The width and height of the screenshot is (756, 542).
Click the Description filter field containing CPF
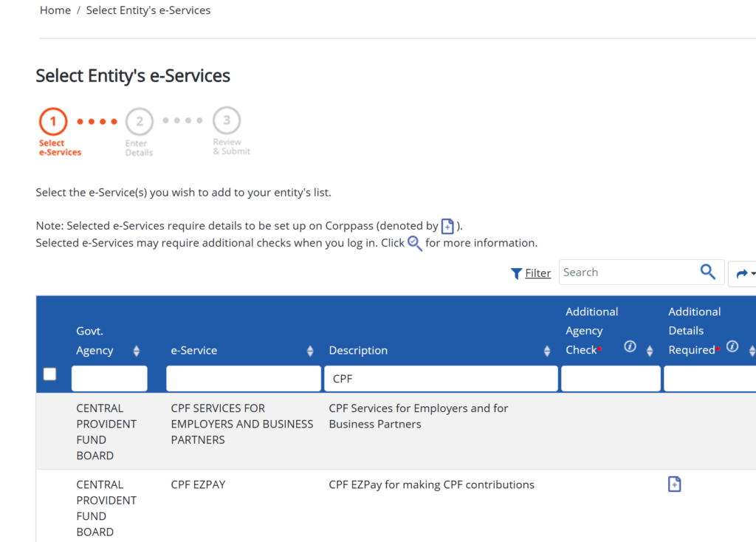[441, 378]
